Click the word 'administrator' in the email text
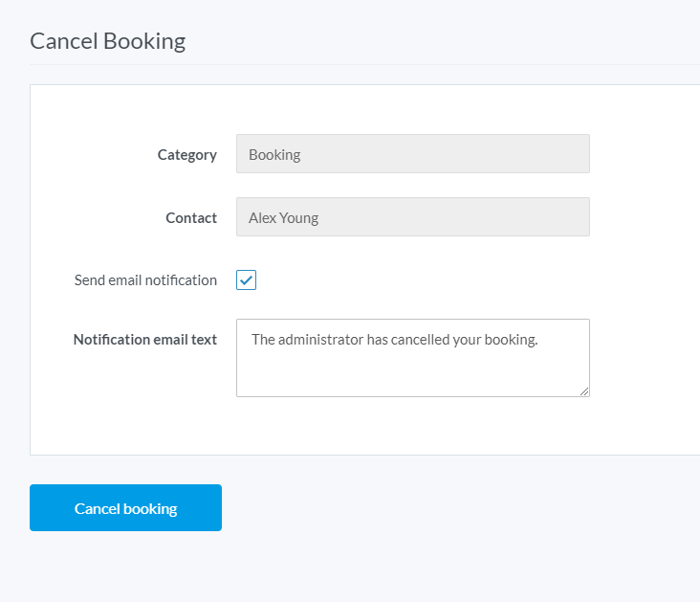The image size is (700, 602). pos(320,339)
